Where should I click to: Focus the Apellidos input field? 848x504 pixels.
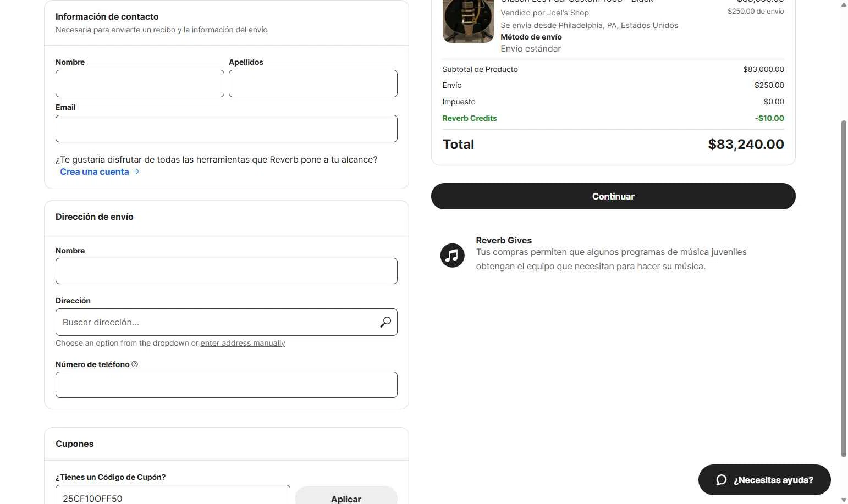[313, 84]
